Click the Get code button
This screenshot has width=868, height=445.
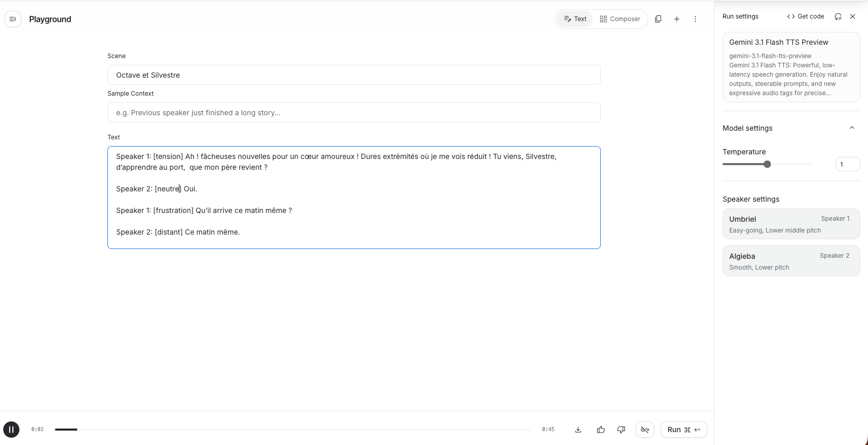click(x=805, y=16)
